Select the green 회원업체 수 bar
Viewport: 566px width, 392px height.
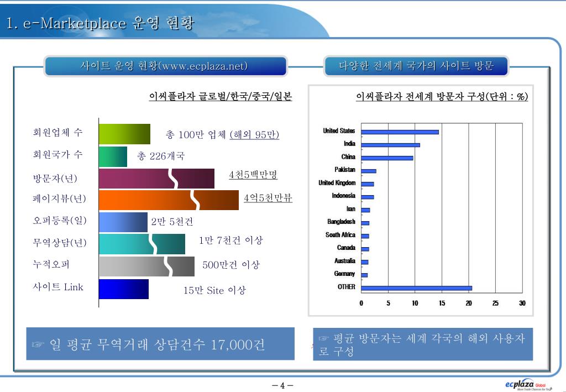[124, 134]
